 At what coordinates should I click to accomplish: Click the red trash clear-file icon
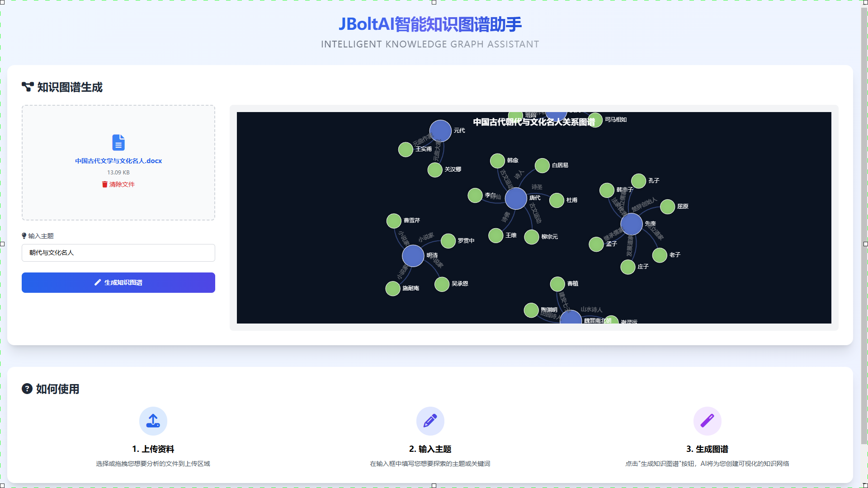tap(105, 184)
